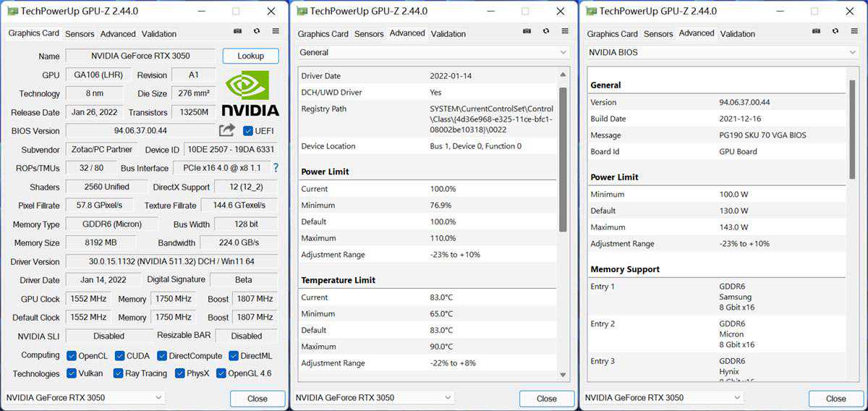Expand the NVIDIA BIOS category dropdown
This screenshot has width=868, height=411.
(723, 53)
